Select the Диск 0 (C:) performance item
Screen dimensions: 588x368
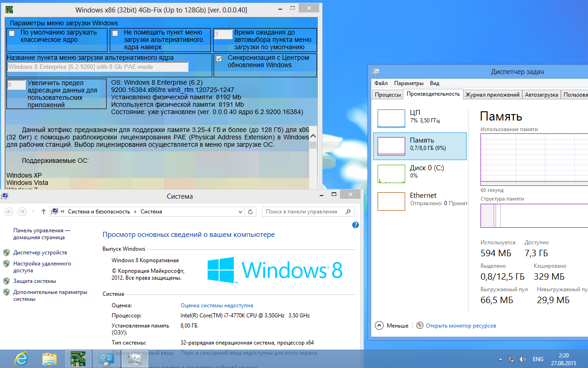420,173
